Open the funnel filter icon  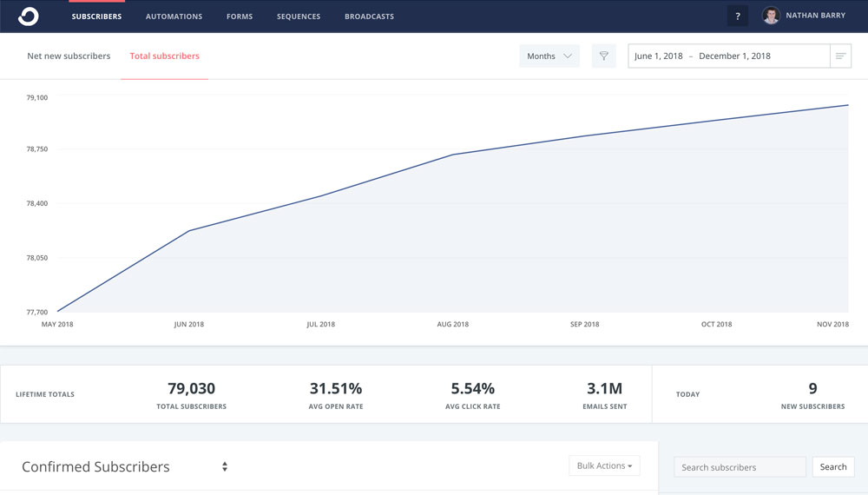(x=604, y=56)
